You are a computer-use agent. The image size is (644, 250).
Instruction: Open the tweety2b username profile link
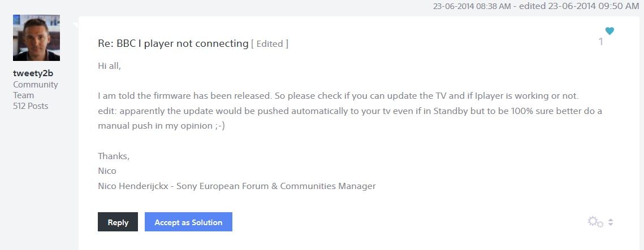coord(34,73)
